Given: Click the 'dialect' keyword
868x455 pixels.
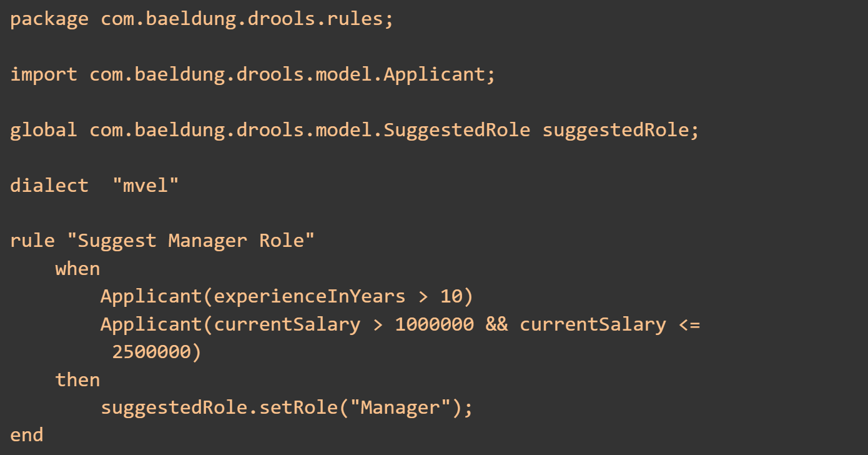Looking at the screenshot, I should click(49, 186).
